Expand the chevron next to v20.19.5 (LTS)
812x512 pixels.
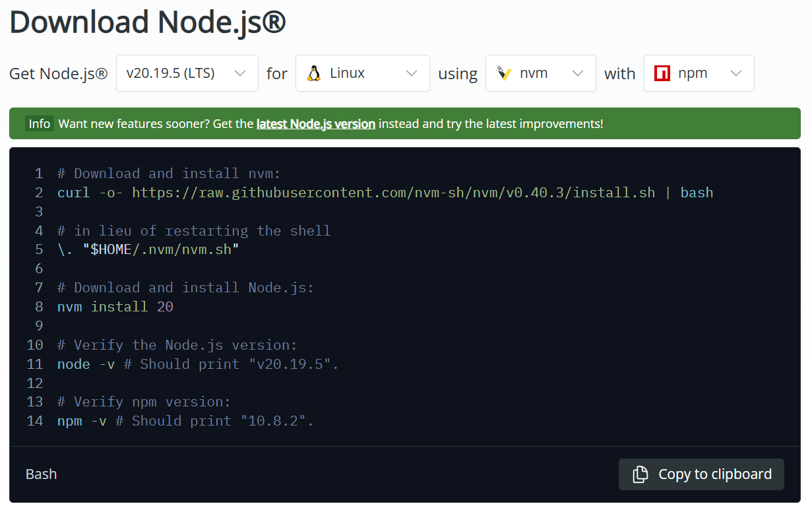[241, 73]
